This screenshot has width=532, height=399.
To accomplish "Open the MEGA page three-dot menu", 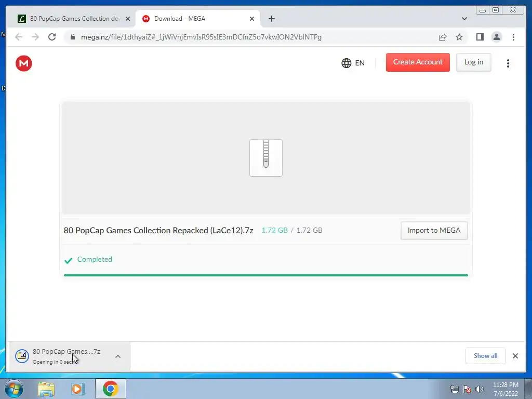I will coord(508,63).
